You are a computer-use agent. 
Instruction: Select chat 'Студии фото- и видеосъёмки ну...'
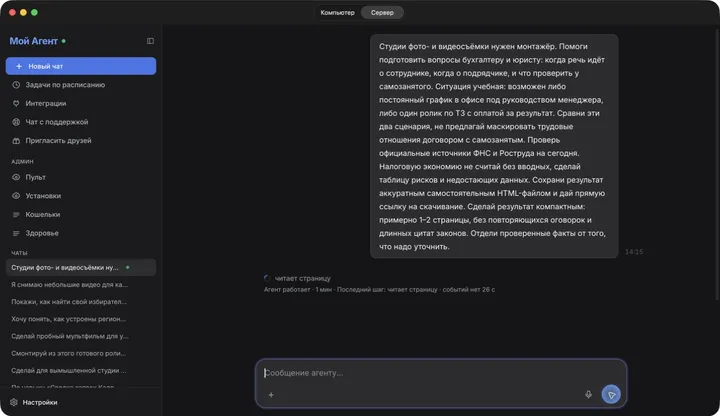[81, 267]
